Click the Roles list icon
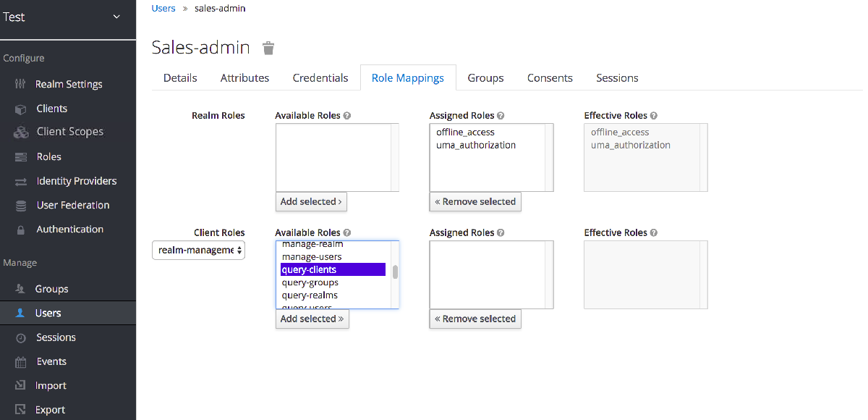 pyautogui.click(x=21, y=156)
